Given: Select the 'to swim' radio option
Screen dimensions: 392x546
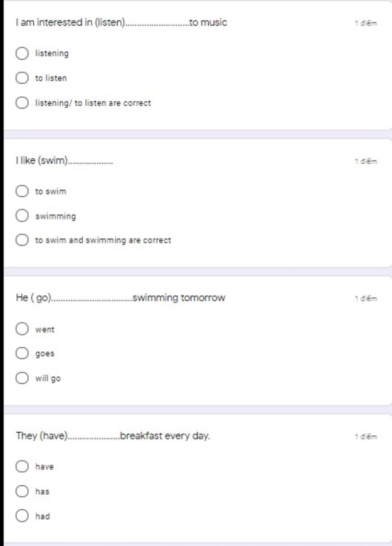Looking at the screenshot, I should [22, 191].
